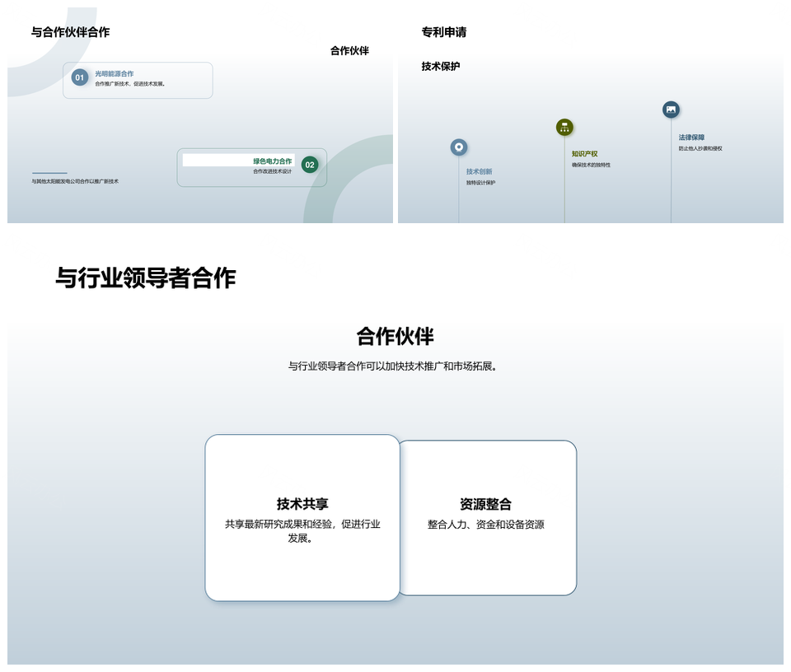Open the 技术共享 card
791x672 pixels.
302,517
